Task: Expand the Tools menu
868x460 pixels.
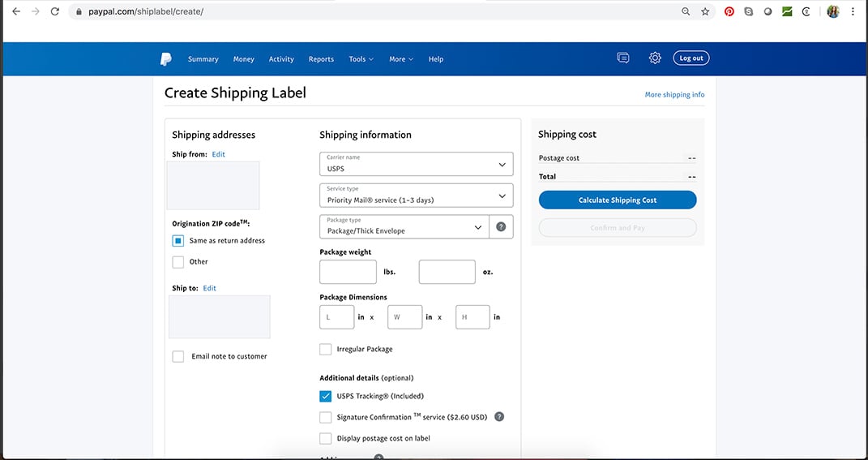Action: click(361, 58)
